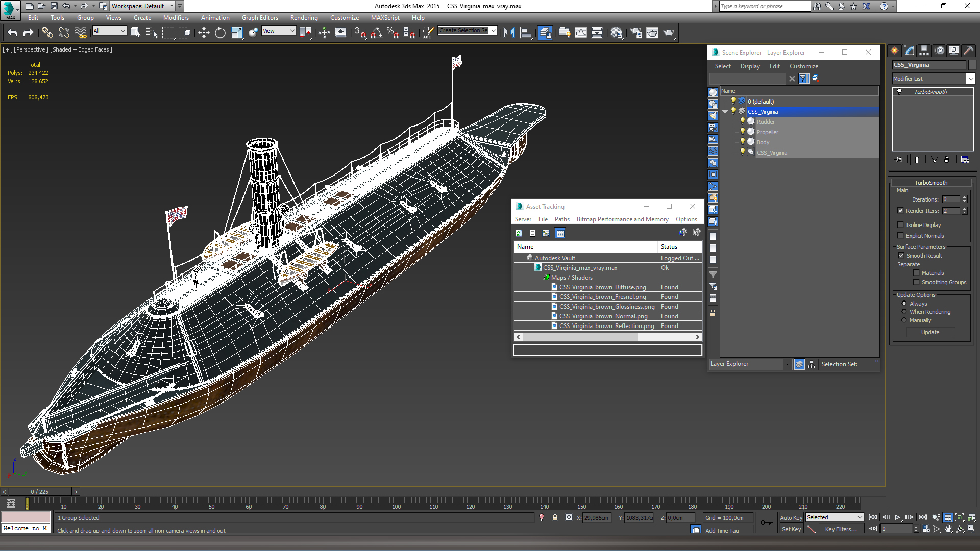Click the Update button in TurboSmooth
This screenshot has height=551, width=980.
[x=930, y=332]
